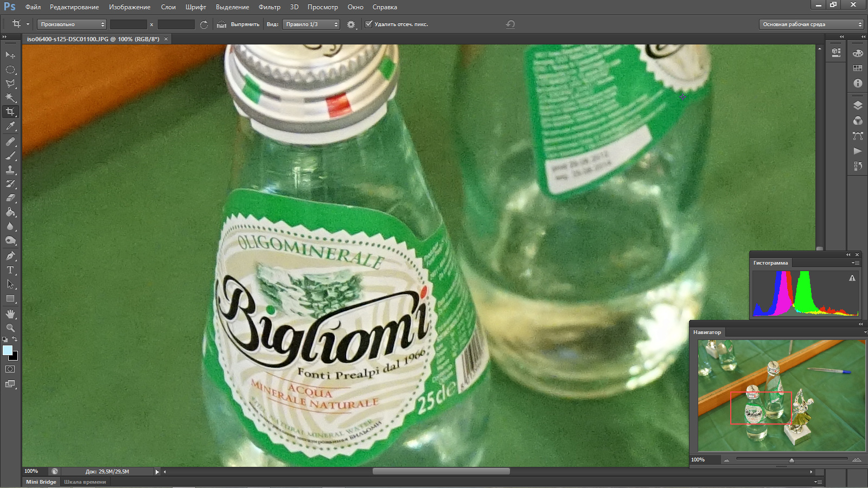Open the Actions panel play icon
This screenshot has width=868, height=488.
tap(858, 151)
